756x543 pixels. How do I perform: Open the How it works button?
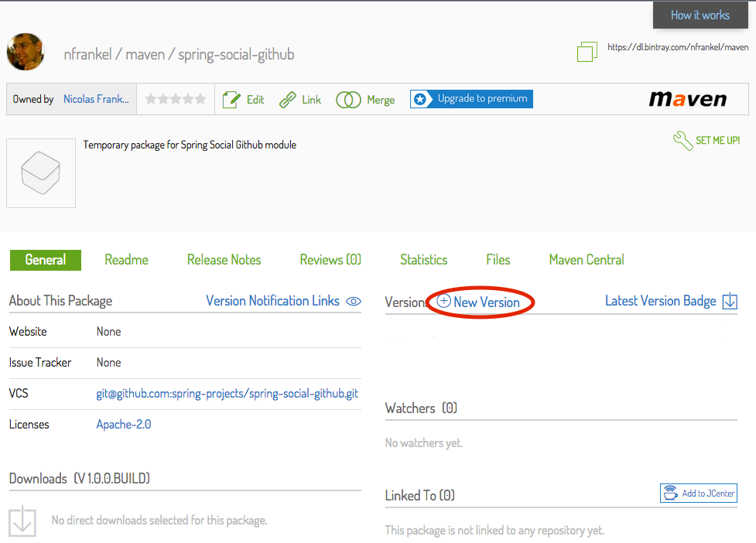point(700,15)
